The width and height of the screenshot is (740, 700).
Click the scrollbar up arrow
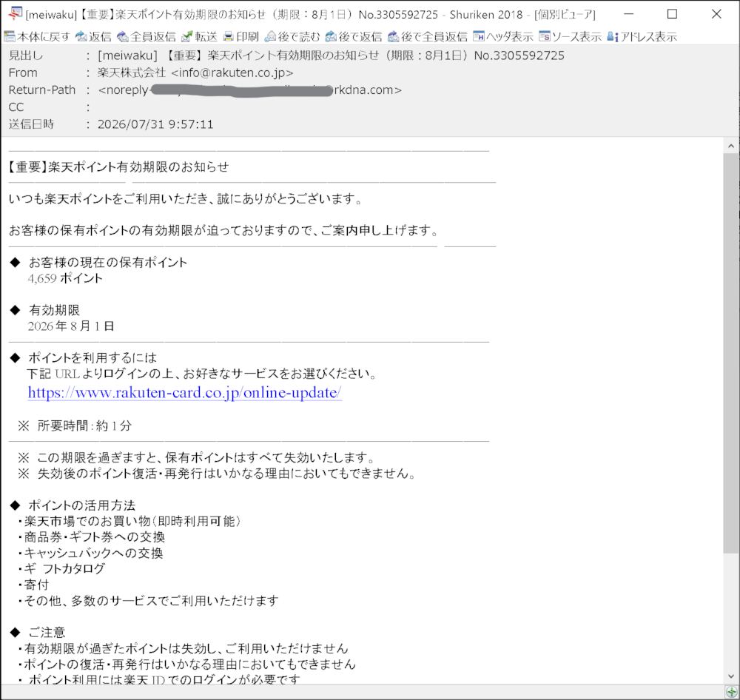(731, 146)
